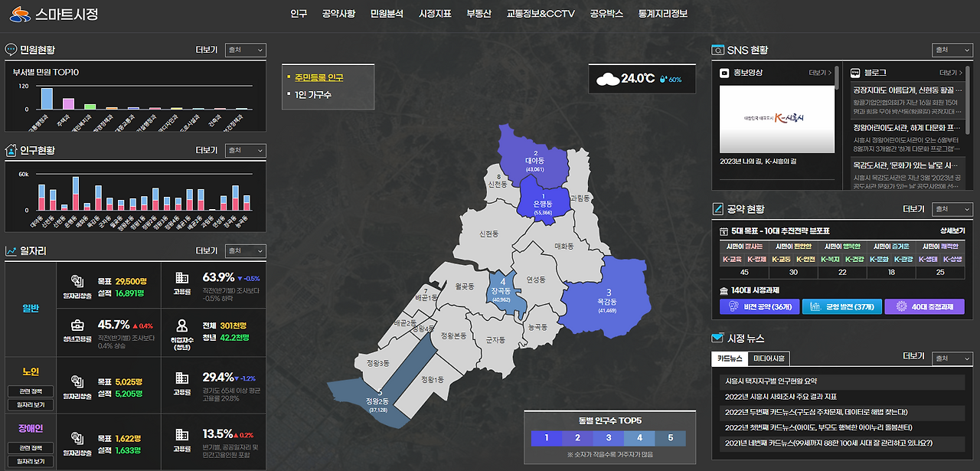980x471 pixels.
Task: Click legend swatch number 3
Action: [608, 439]
